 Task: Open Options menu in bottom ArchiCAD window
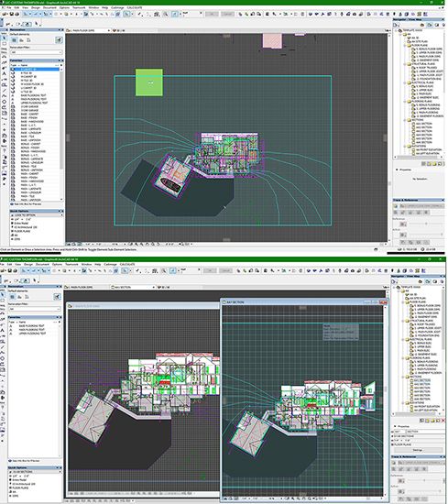(x=57, y=264)
